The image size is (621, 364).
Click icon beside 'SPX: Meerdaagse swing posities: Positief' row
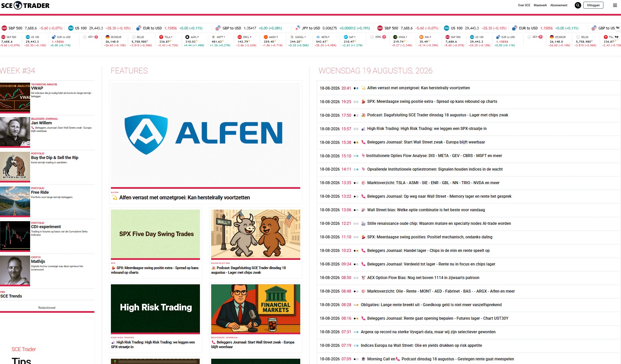pos(363,237)
